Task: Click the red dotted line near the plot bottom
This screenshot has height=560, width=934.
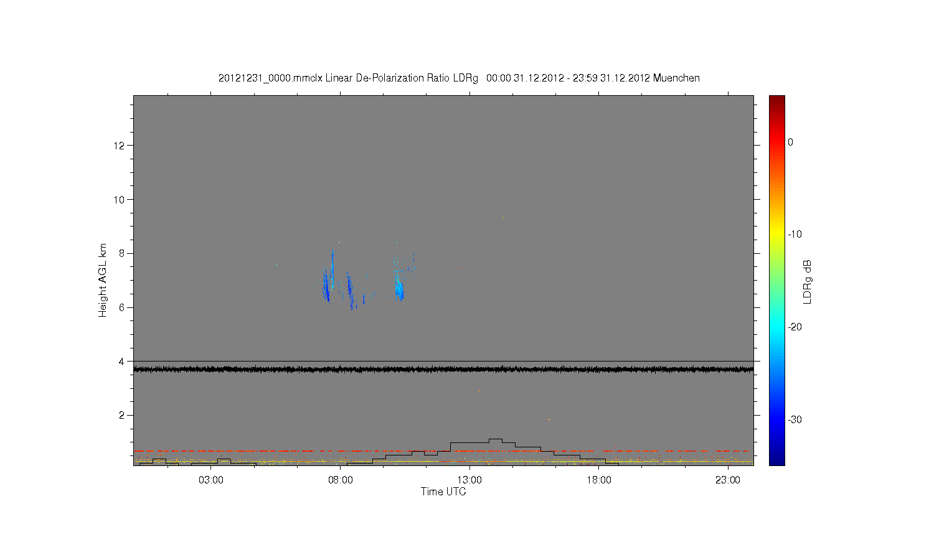Action: point(443,450)
